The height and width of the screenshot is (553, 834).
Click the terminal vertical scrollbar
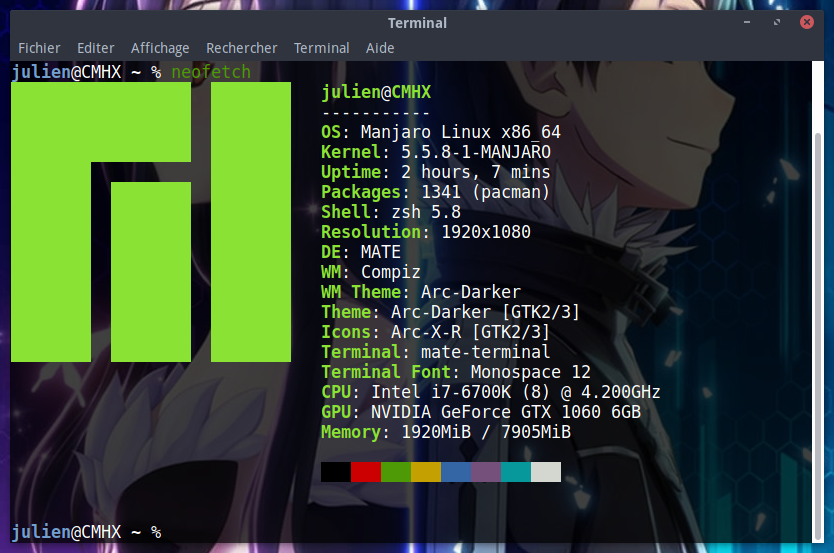coord(819,335)
